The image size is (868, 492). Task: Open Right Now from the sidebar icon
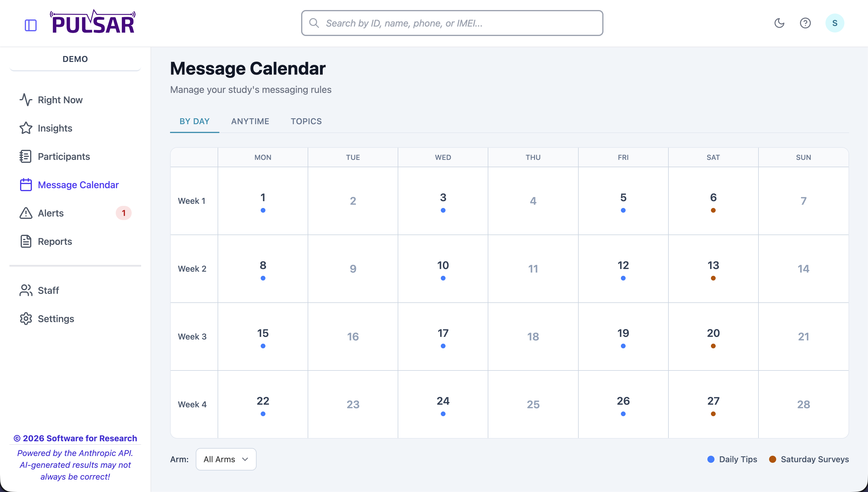pyautogui.click(x=26, y=100)
